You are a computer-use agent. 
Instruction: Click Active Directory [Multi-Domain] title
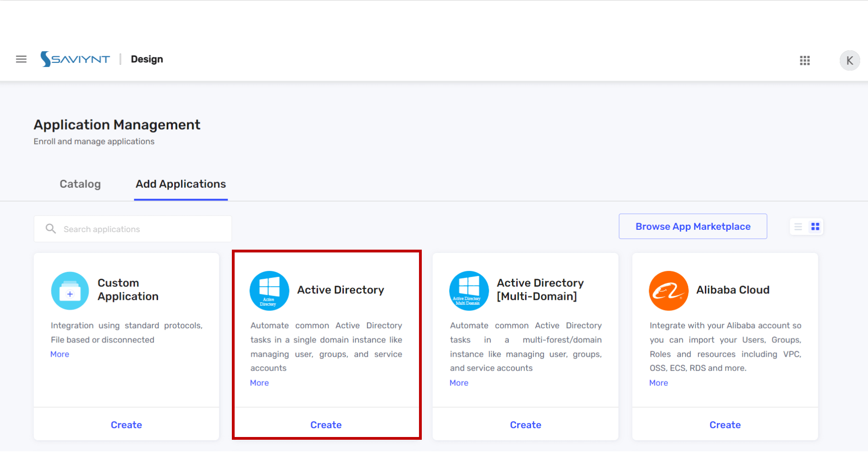(540, 290)
